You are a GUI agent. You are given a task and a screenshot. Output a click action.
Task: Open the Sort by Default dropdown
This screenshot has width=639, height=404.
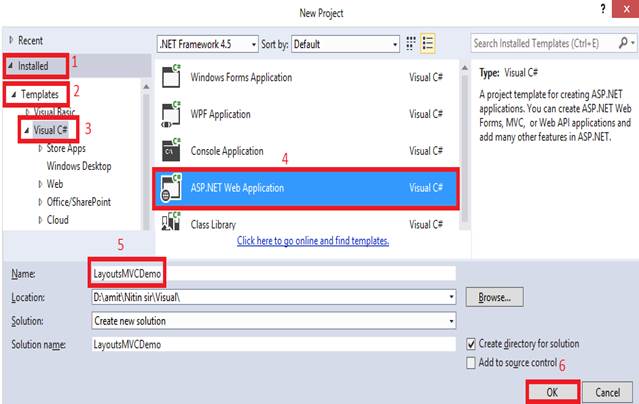pyautogui.click(x=345, y=44)
